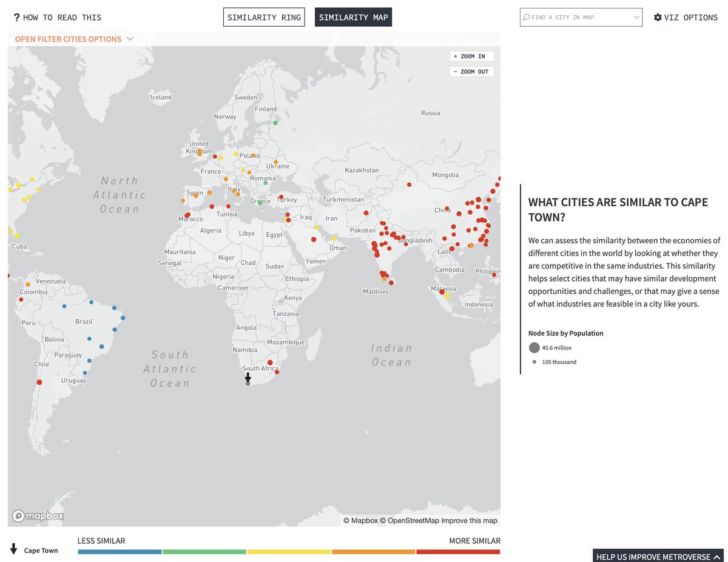728x562 pixels.
Task: Click the Kazakhstan map label
Action: (x=362, y=171)
